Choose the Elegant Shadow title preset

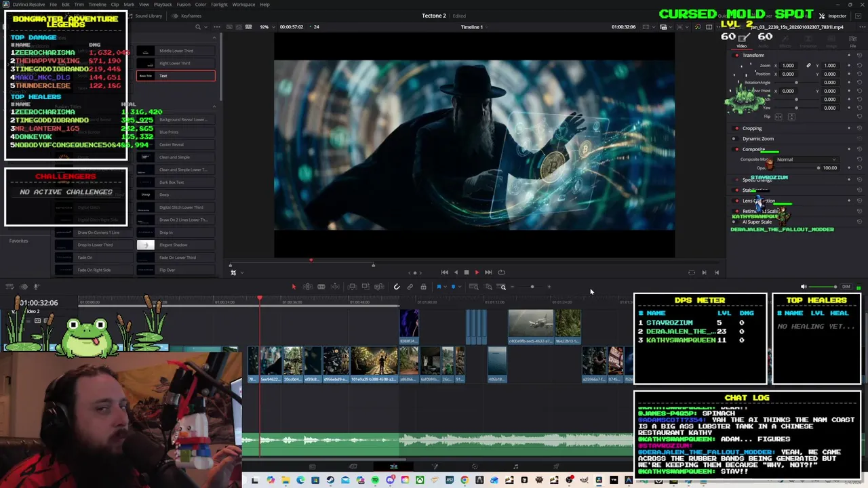tap(176, 245)
